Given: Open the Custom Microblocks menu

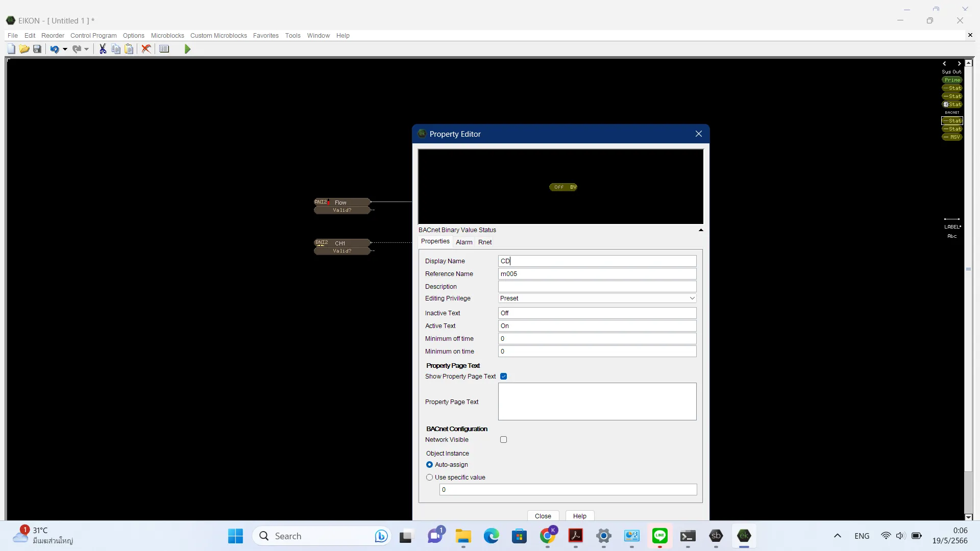Looking at the screenshot, I should pos(218,36).
